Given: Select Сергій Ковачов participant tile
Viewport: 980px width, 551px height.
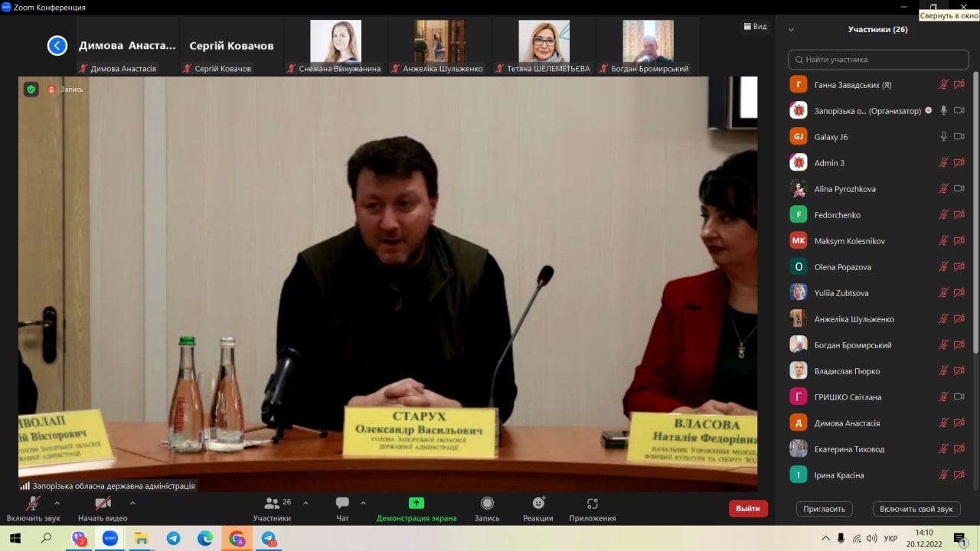Looking at the screenshot, I should (231, 47).
